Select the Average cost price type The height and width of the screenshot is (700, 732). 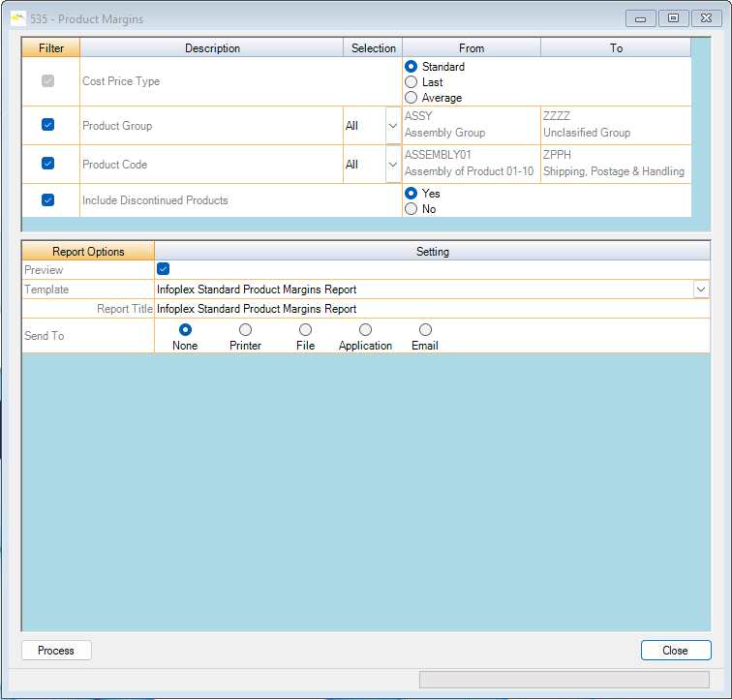pos(411,98)
